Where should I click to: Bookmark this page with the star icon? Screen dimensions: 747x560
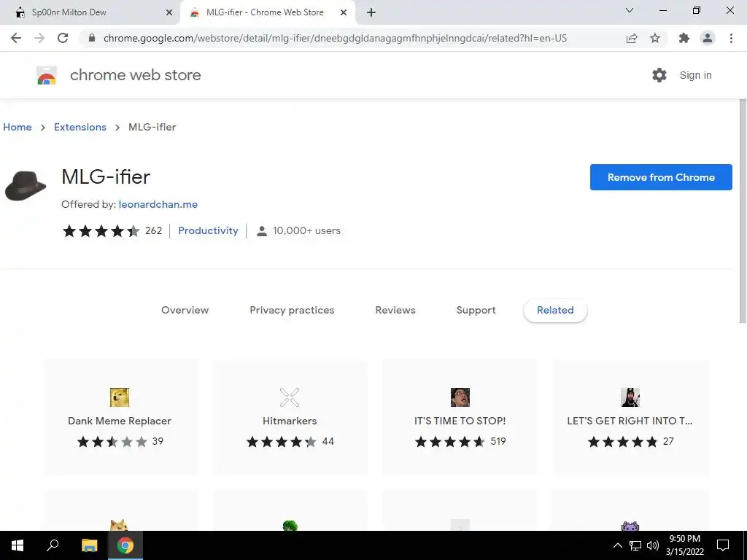[x=655, y=38]
